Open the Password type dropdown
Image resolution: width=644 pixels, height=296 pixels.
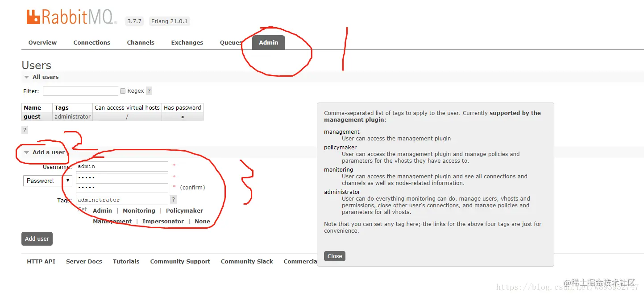[47, 181]
